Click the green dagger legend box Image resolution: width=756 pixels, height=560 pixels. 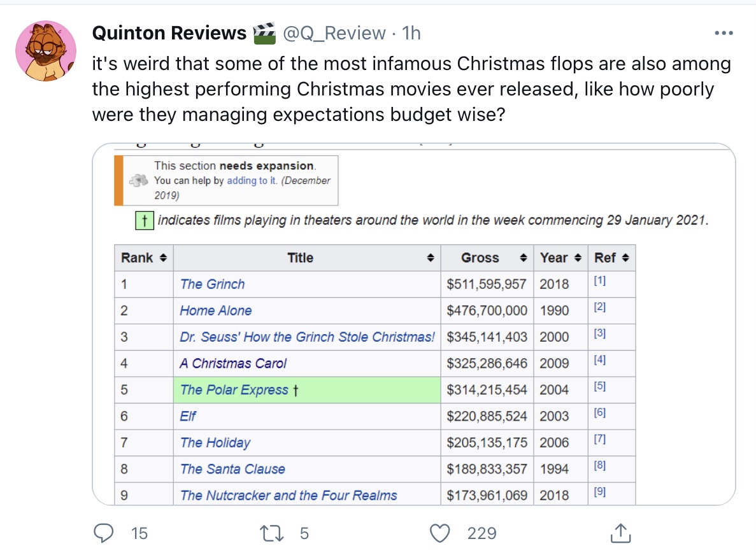pos(145,220)
